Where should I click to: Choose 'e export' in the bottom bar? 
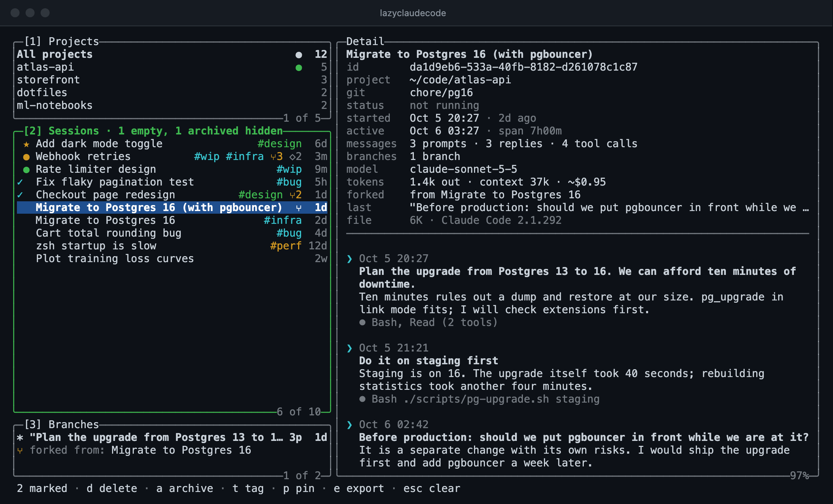(359, 488)
